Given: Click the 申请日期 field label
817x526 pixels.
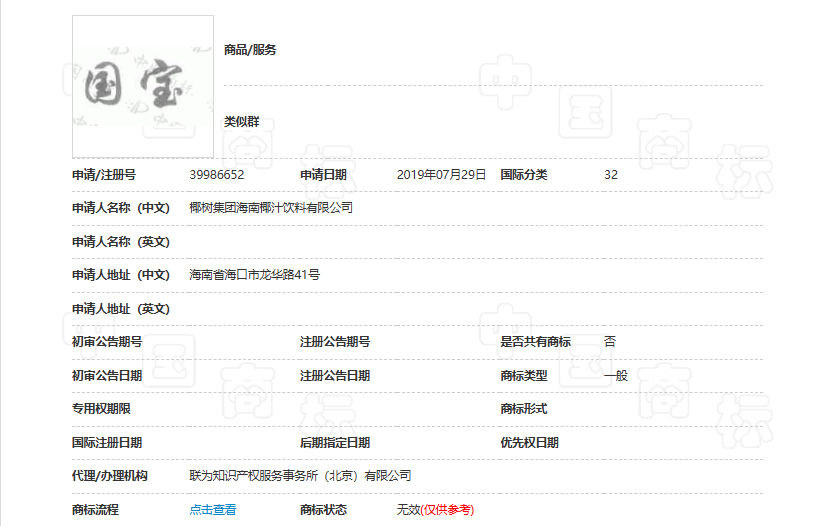Looking at the screenshot, I should (323, 174).
